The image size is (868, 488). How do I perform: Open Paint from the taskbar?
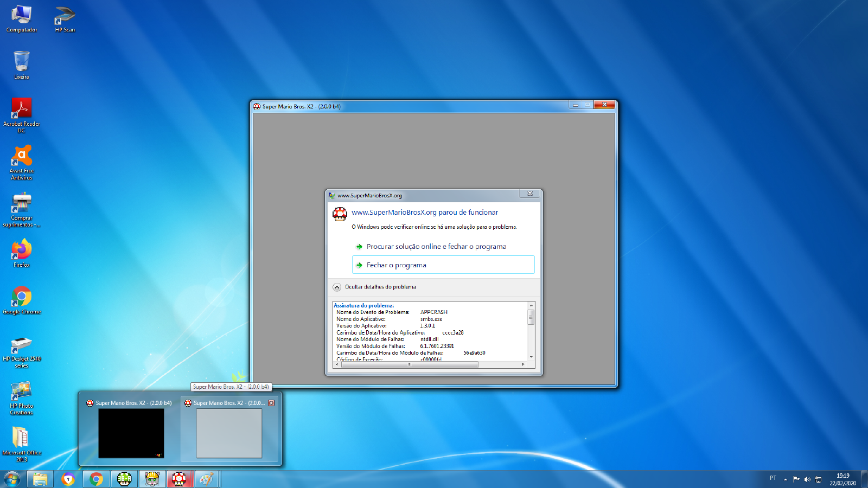click(207, 479)
